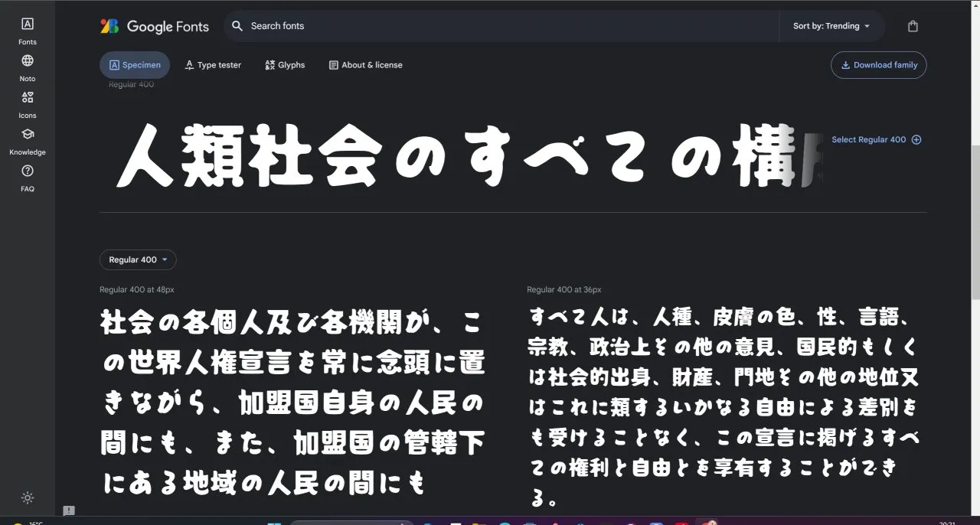
Task: Open the Fonts section in the sidebar
Action: [28, 31]
